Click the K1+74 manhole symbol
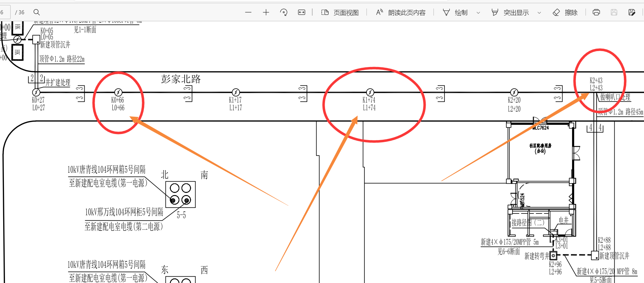The image size is (644, 283). pyautogui.click(x=370, y=92)
